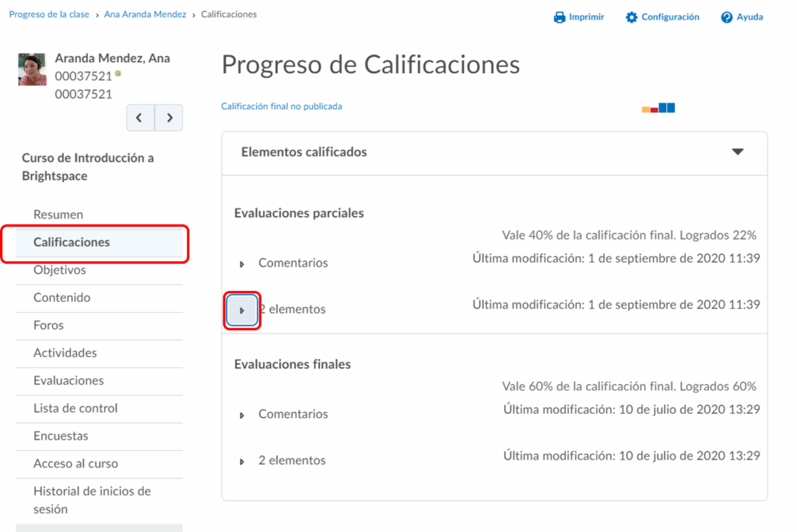Click the colored grade distribution bar
The height and width of the screenshot is (532, 797).
(x=658, y=108)
